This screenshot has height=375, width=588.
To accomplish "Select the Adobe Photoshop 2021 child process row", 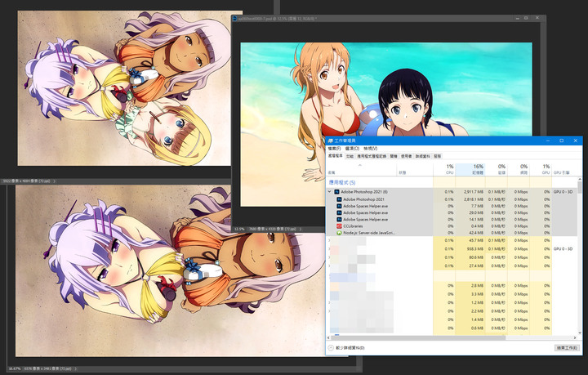I will (452, 199).
